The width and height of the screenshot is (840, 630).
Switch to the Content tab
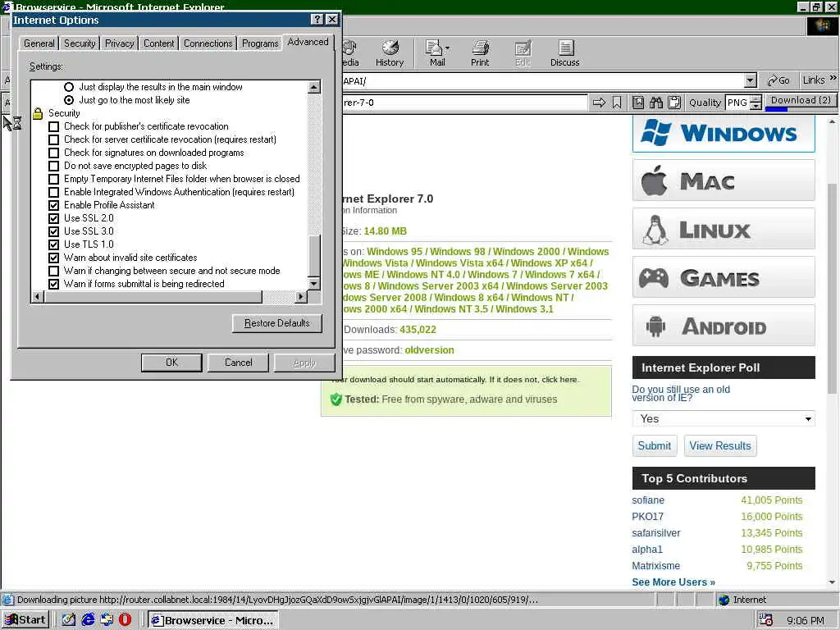coord(158,43)
